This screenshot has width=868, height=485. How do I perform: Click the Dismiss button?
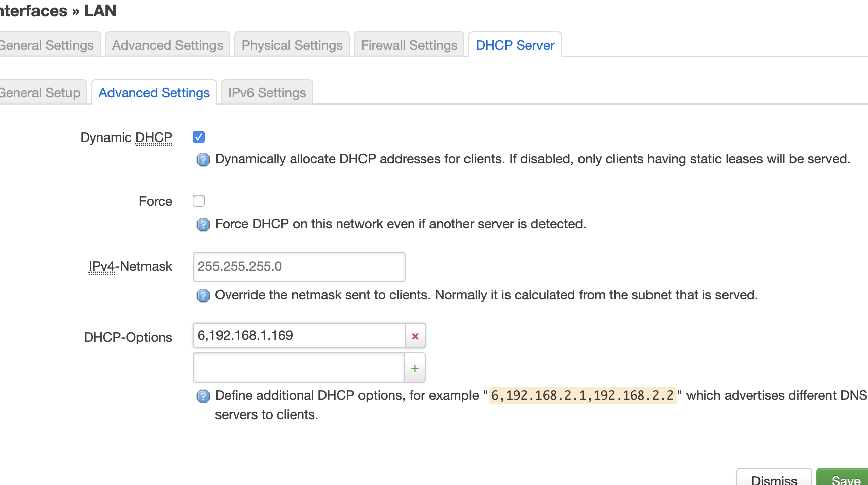point(774,477)
